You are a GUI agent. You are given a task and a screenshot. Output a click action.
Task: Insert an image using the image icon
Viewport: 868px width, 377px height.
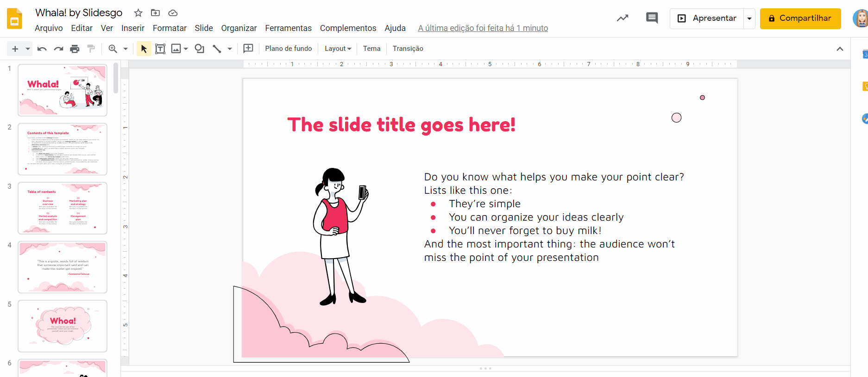(x=176, y=49)
